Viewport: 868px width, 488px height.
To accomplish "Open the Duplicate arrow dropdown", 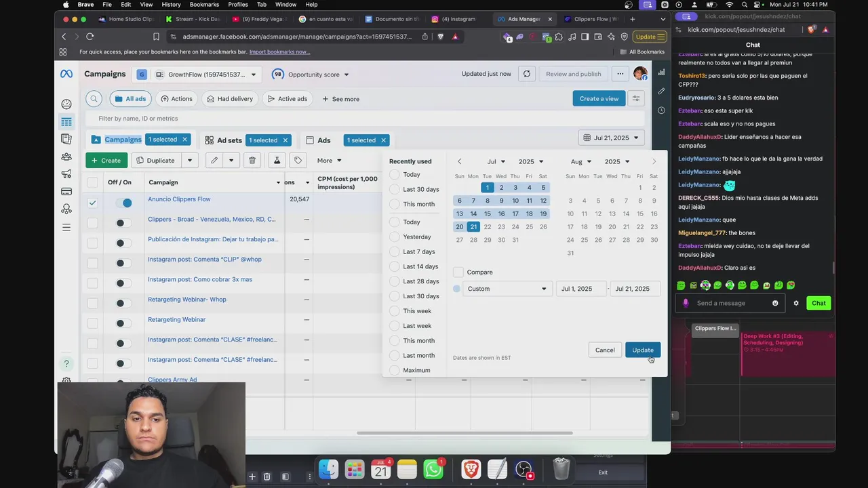I will (190, 161).
